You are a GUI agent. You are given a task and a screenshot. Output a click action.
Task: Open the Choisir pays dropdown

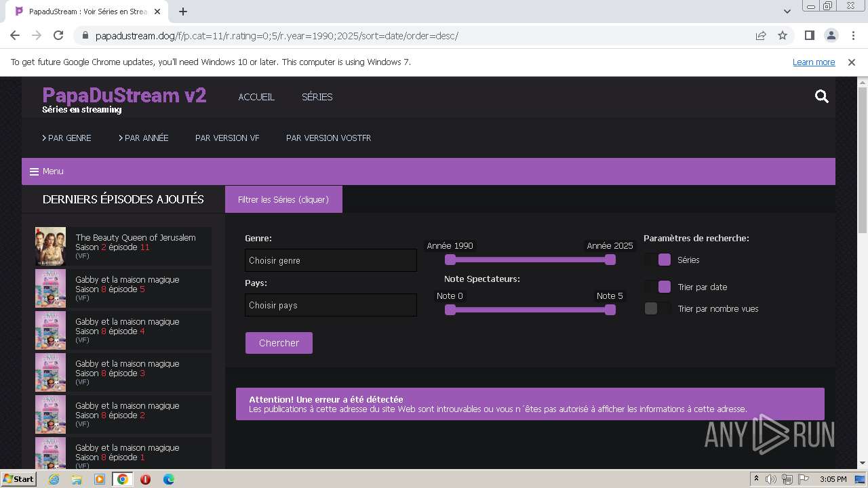click(331, 305)
